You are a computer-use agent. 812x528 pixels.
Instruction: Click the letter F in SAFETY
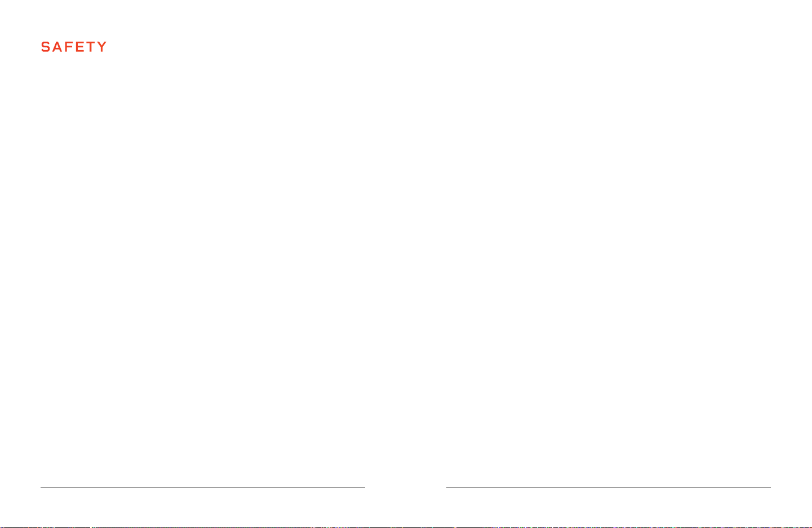[70, 47]
